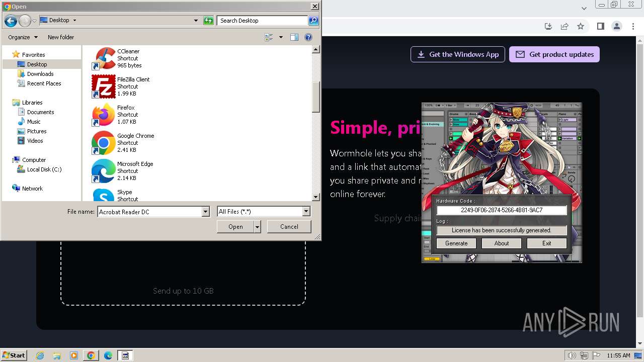Select Desktop under Favorites
The height and width of the screenshot is (362, 644).
(37, 64)
